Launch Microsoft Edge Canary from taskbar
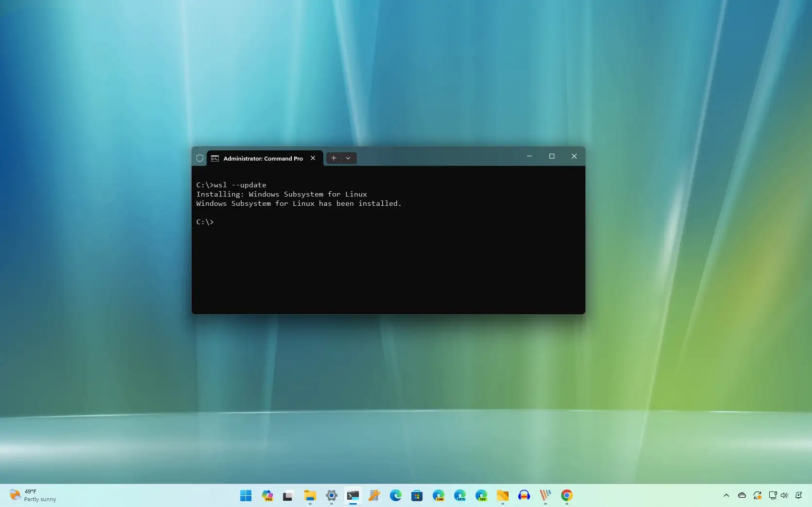This screenshot has height=507, width=812. click(438, 495)
